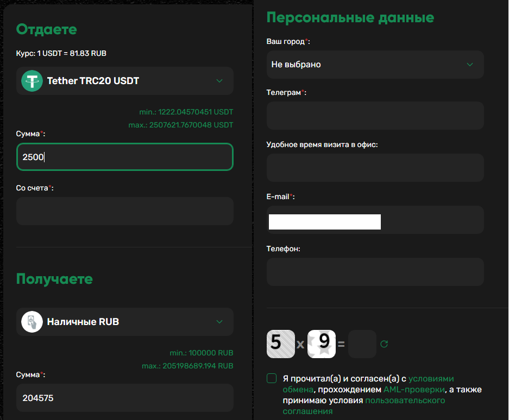The image size is (509, 420).
Task: Open the условиями обмена link
Action: click(x=368, y=384)
